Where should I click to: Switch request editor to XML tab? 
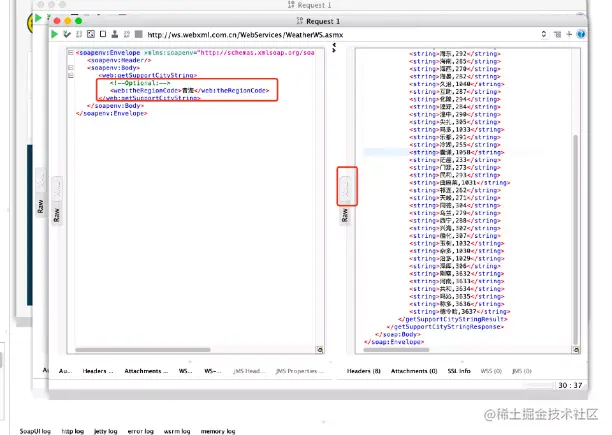(x=57, y=190)
